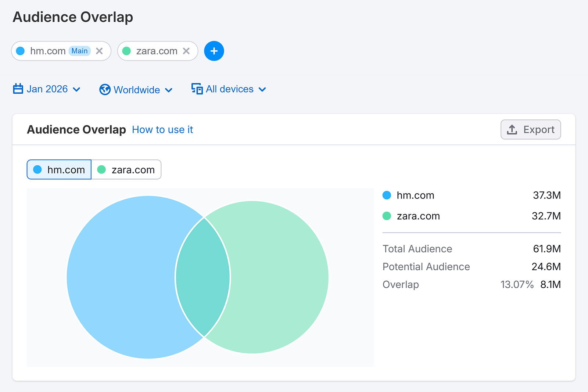Viewport: 588px width, 392px height.
Task: Click the Jan 2026 date text
Action: [x=47, y=89]
